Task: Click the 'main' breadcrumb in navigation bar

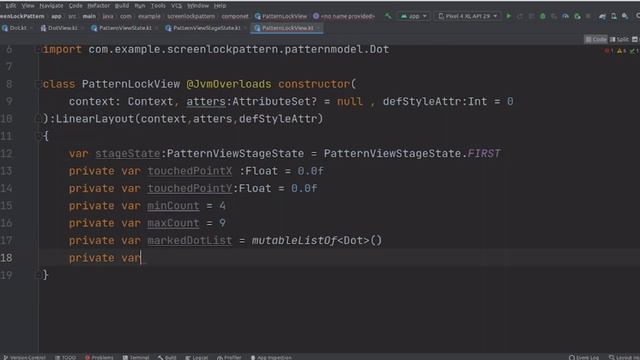Action: point(89,16)
